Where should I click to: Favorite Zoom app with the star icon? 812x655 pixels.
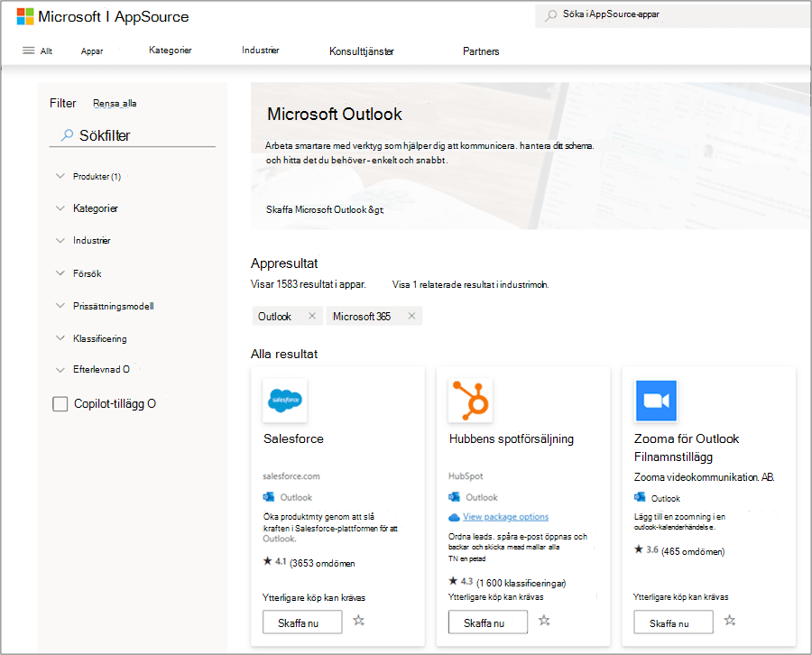pyautogui.click(x=730, y=621)
